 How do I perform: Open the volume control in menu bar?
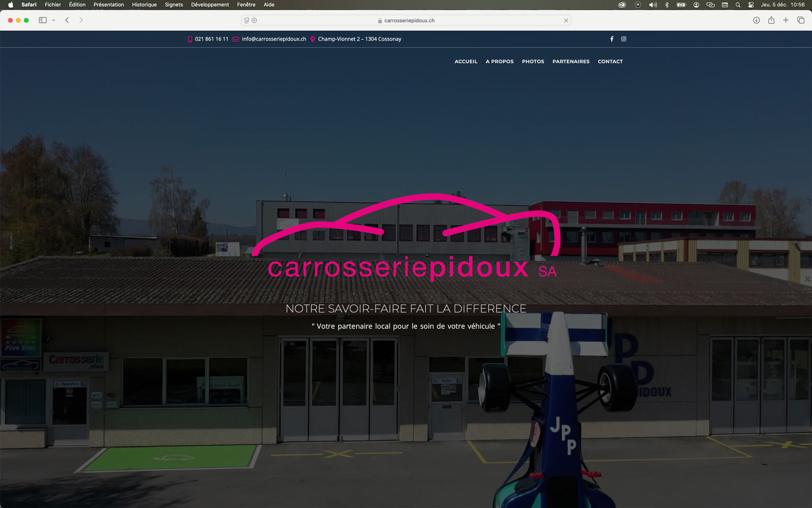[x=653, y=5]
